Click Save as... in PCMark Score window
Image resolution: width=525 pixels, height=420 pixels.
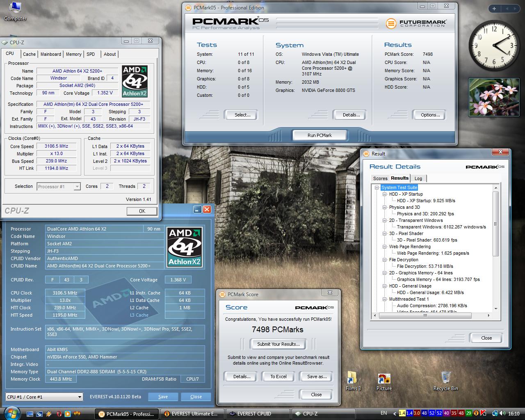coord(317,377)
